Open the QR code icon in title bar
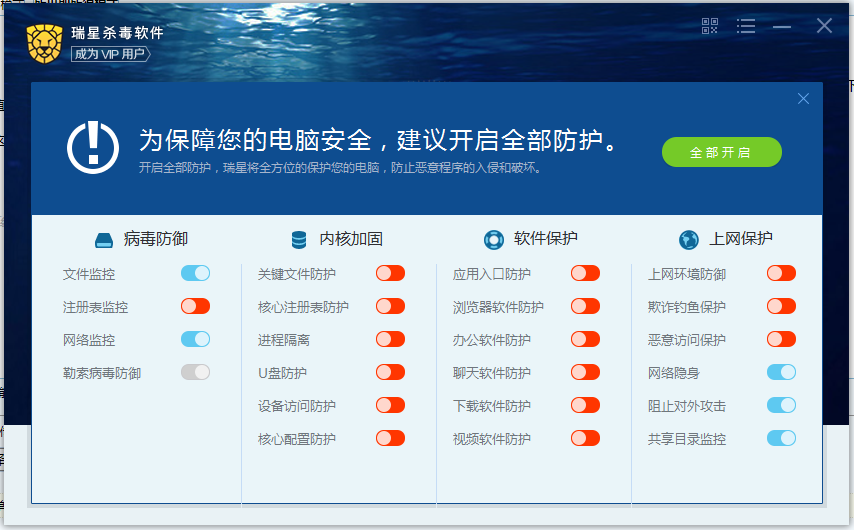Image resolution: width=854 pixels, height=530 pixels. (710, 26)
